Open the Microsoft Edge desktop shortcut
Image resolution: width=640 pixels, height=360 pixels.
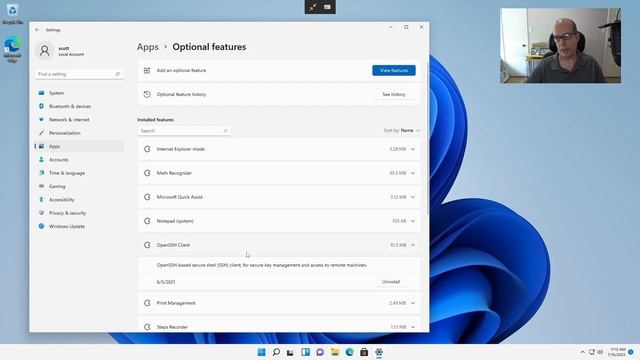coord(12,49)
